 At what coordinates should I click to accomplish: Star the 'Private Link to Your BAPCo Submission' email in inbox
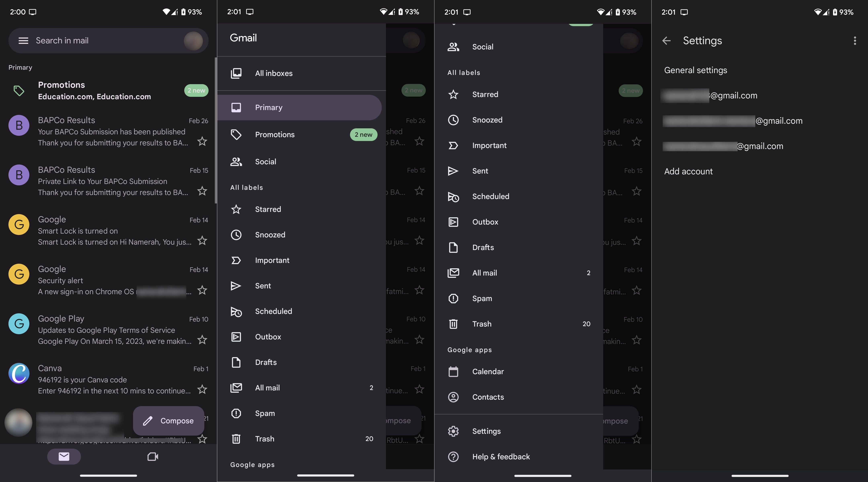(x=202, y=191)
